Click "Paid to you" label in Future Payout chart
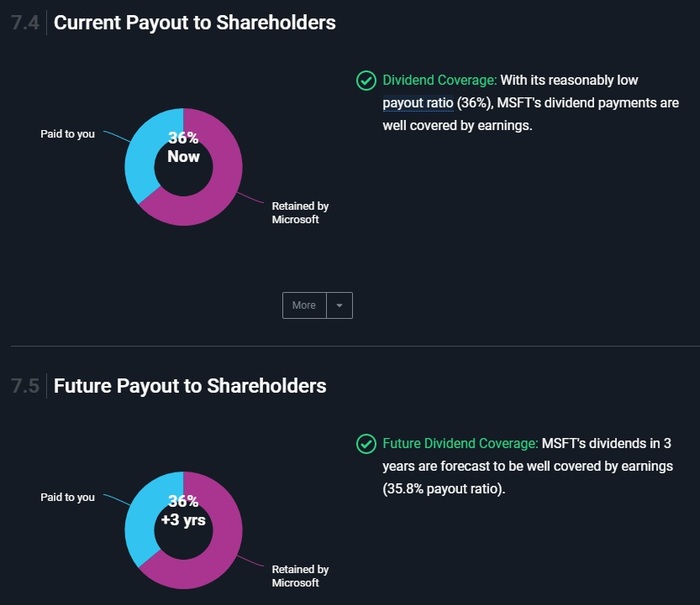This screenshot has height=605, width=700. click(x=68, y=497)
